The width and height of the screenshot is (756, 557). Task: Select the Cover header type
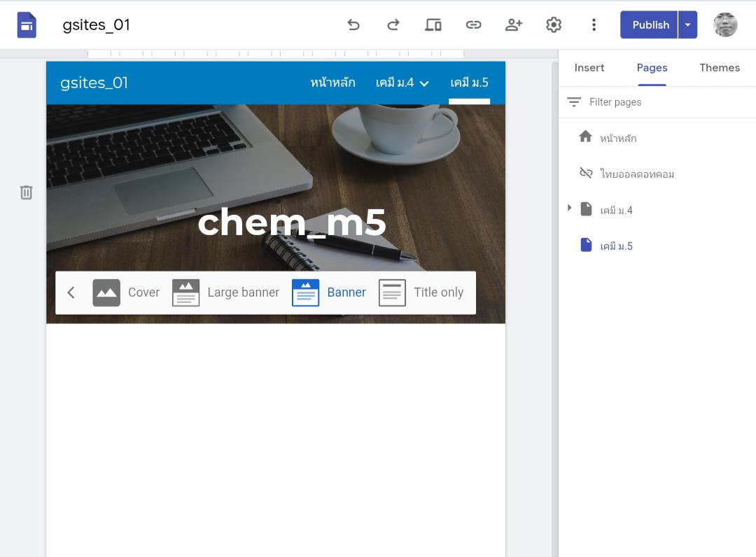127,292
